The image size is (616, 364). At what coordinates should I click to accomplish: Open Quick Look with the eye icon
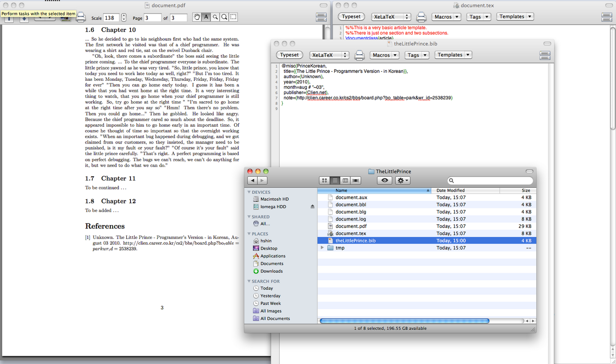coord(384,180)
